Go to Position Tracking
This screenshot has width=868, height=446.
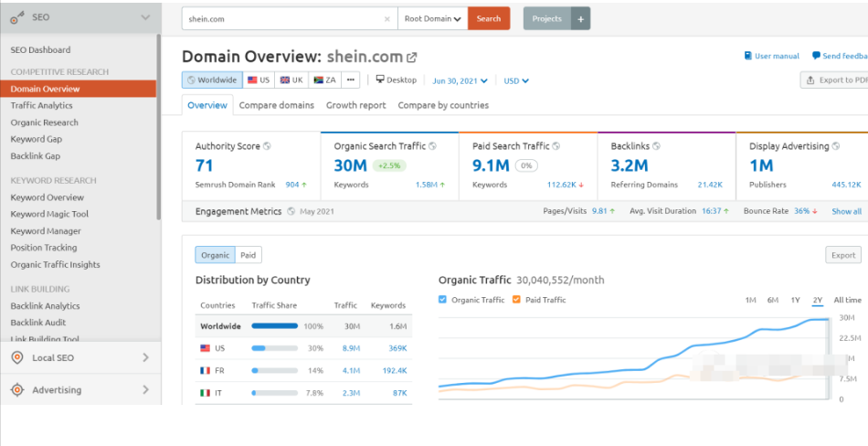click(x=44, y=248)
